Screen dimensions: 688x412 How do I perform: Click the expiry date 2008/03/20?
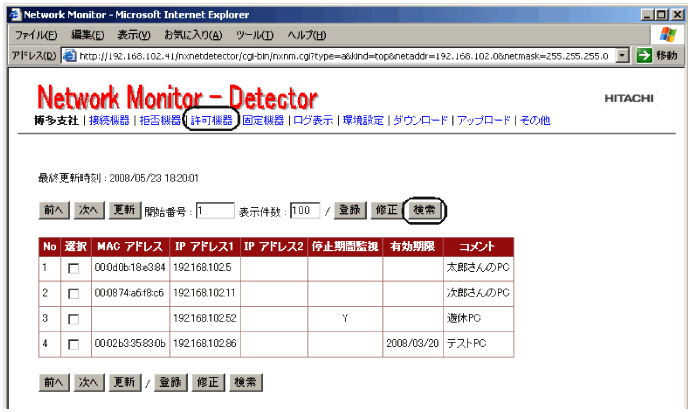412,343
